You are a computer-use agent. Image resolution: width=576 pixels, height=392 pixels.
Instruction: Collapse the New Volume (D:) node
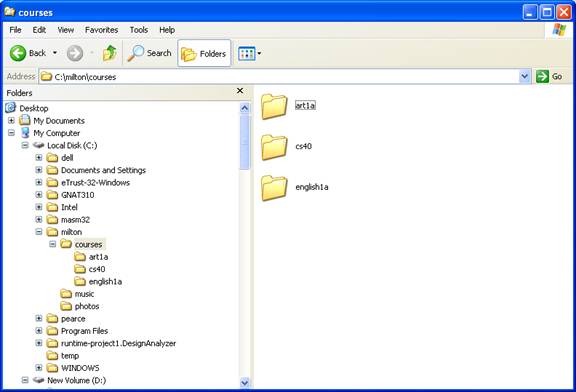tap(25, 380)
